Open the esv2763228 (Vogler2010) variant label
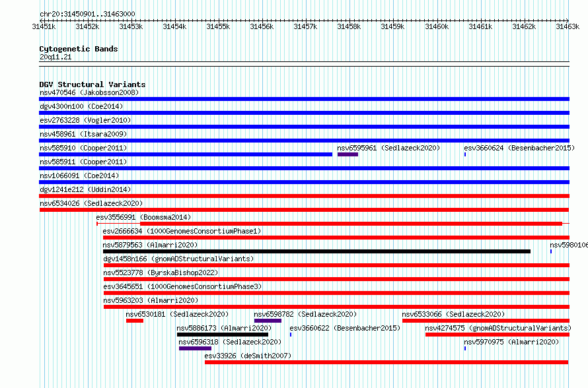Image resolution: width=588 pixels, height=388 pixels. (85, 120)
